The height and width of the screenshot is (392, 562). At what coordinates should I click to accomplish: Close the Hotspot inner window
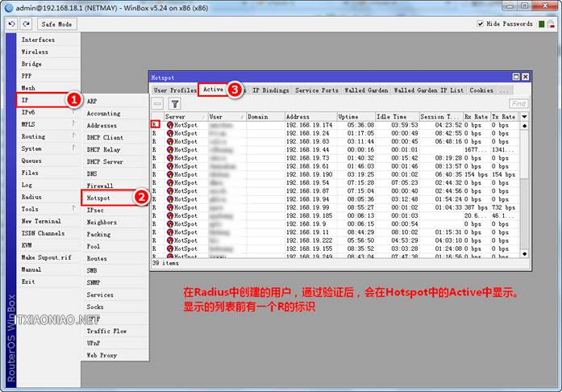[525, 77]
